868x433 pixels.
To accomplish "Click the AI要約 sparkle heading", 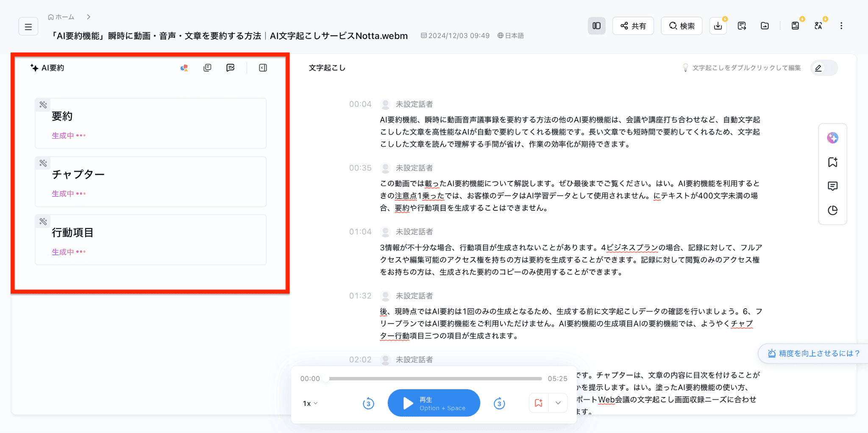I will (x=47, y=68).
